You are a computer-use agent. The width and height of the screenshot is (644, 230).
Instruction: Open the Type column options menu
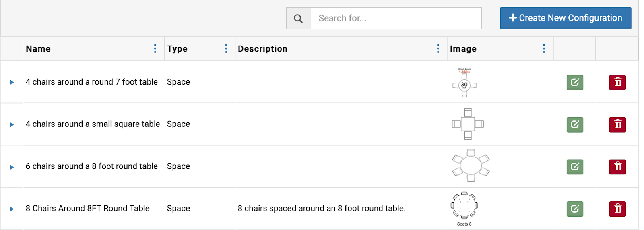click(226, 49)
